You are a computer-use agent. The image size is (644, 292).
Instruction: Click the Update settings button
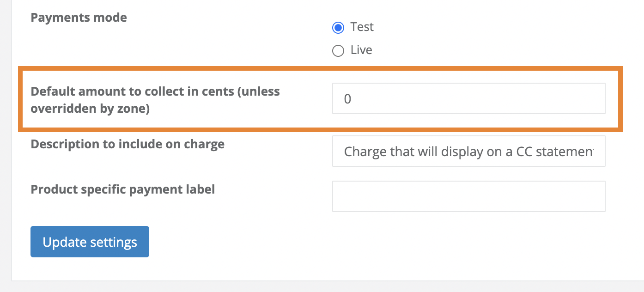[89, 241]
